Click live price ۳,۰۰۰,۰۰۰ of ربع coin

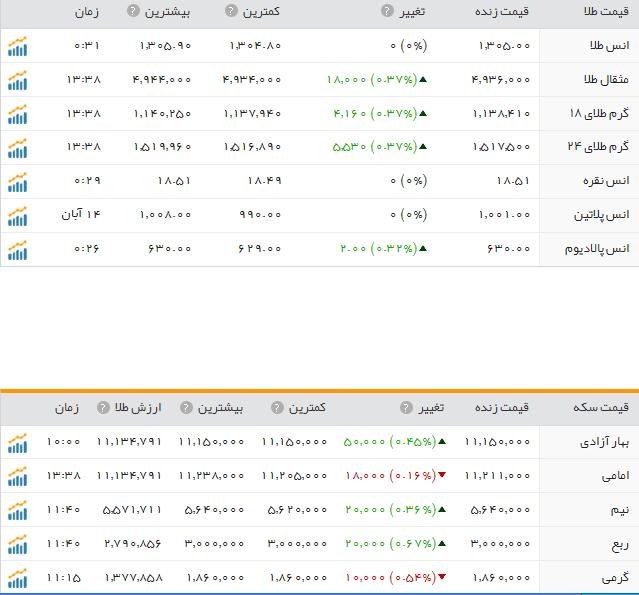[x=500, y=544]
